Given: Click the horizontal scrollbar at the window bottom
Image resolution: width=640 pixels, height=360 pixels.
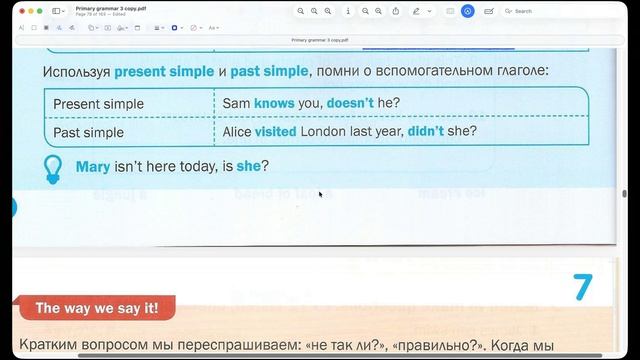Looking at the screenshot, I should (x=340, y=356).
